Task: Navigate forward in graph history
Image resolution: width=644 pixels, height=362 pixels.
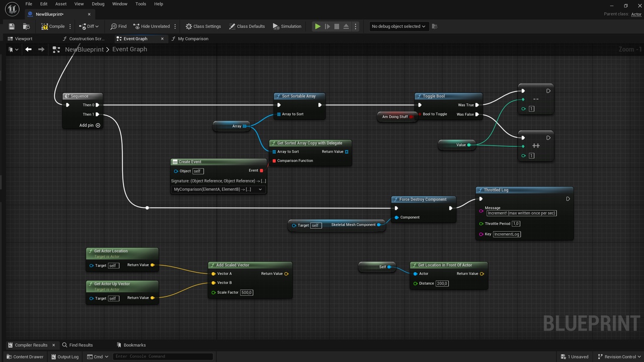Action: coord(41,49)
